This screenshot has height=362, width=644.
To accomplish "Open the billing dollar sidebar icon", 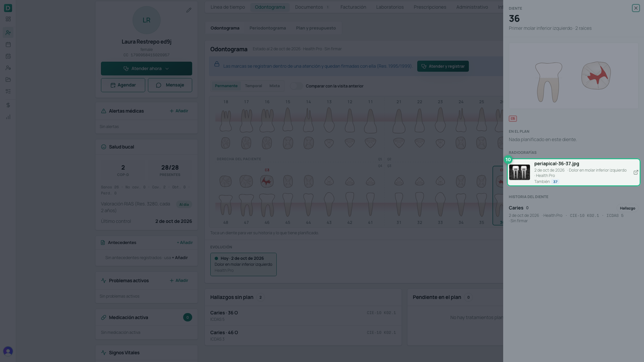I will point(8,105).
